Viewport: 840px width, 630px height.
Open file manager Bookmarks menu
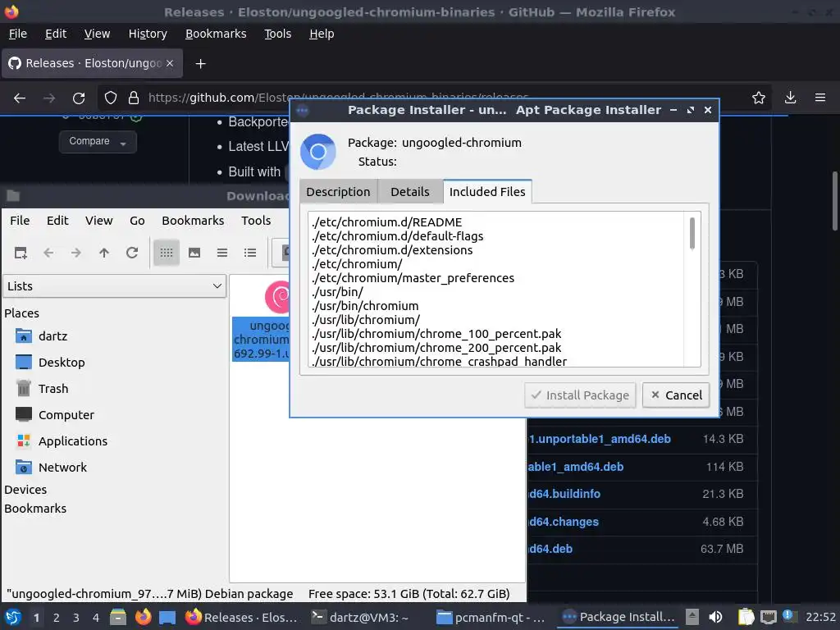[x=193, y=221]
